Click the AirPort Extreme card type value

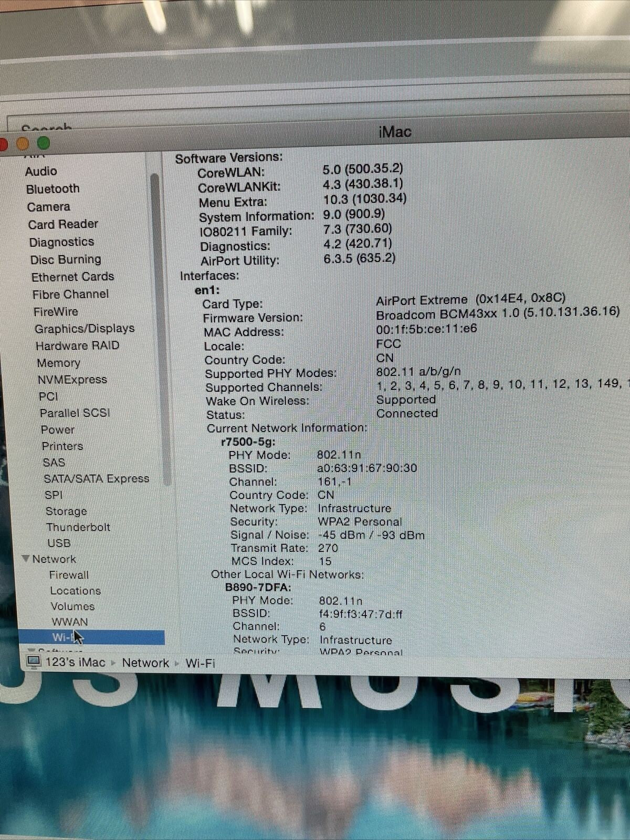(x=471, y=299)
